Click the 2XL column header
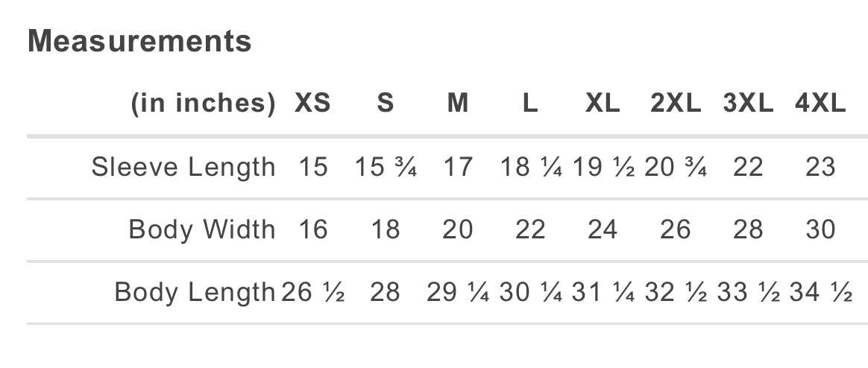The height and width of the screenshot is (368, 868). point(676,104)
